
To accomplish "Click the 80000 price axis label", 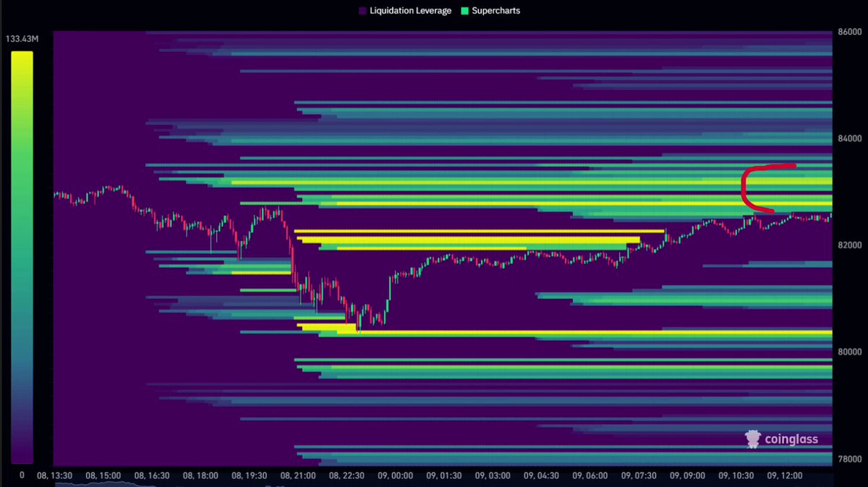I will [849, 352].
